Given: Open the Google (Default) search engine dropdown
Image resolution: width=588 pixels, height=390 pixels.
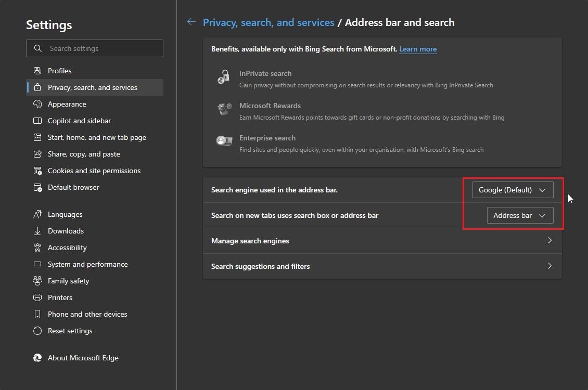Looking at the screenshot, I should (x=513, y=190).
